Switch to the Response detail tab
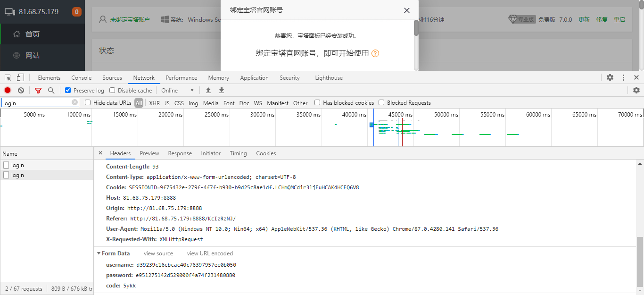The height and width of the screenshot is (295, 644). [180, 153]
